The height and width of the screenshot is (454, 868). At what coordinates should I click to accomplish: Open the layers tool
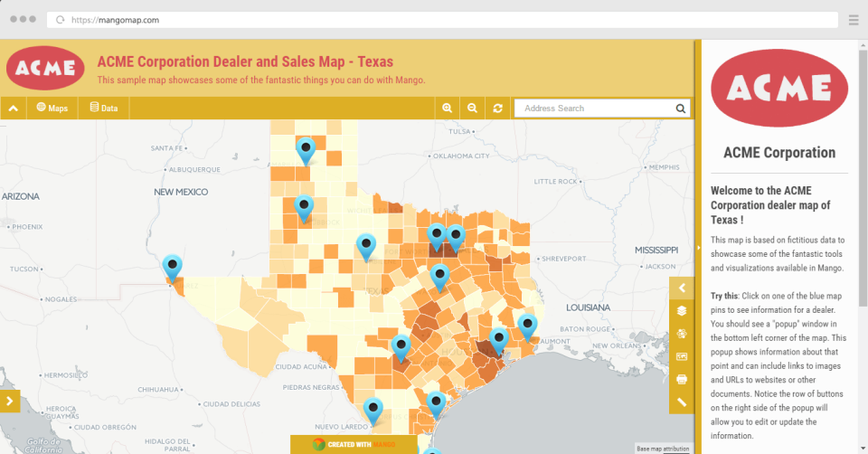[682, 310]
